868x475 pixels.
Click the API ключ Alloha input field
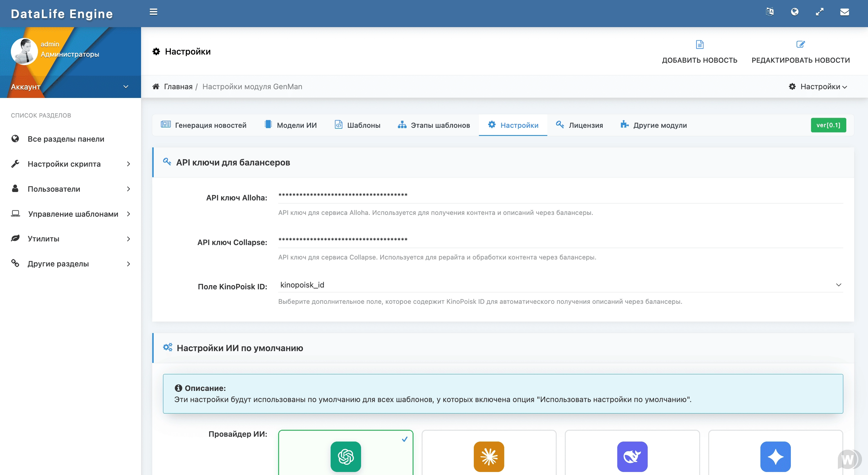point(561,195)
